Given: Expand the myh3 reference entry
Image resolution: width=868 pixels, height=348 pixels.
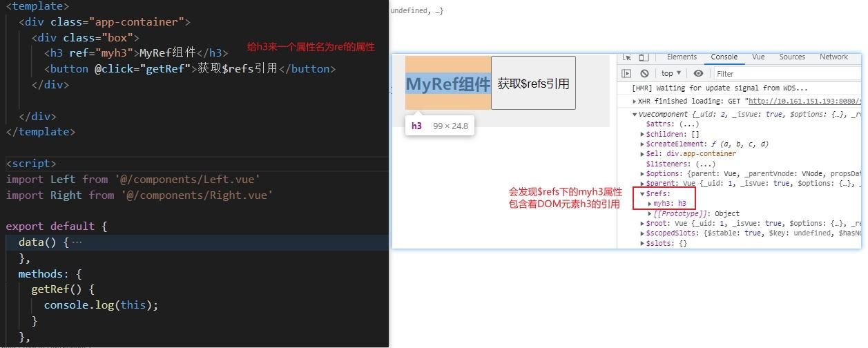Looking at the screenshot, I should click(649, 204).
